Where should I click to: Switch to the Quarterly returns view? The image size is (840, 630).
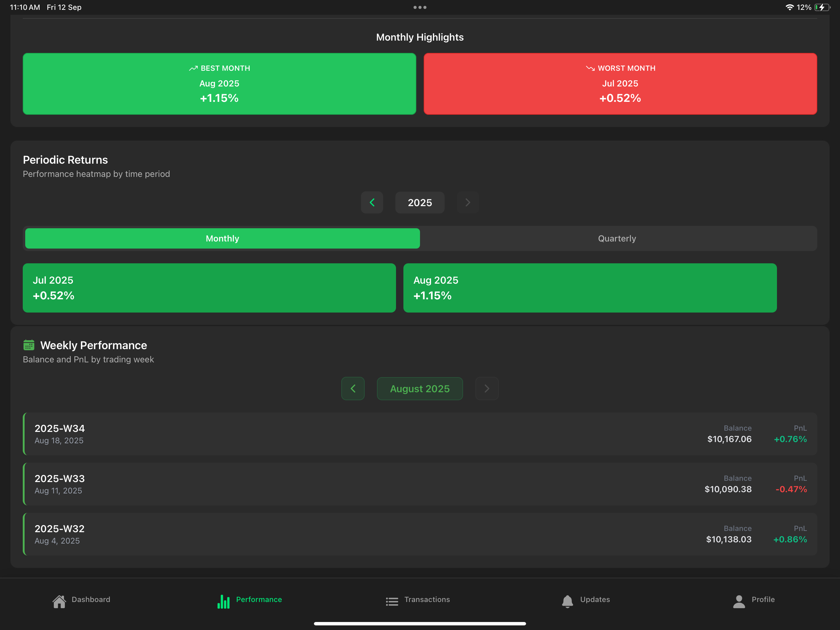point(617,238)
